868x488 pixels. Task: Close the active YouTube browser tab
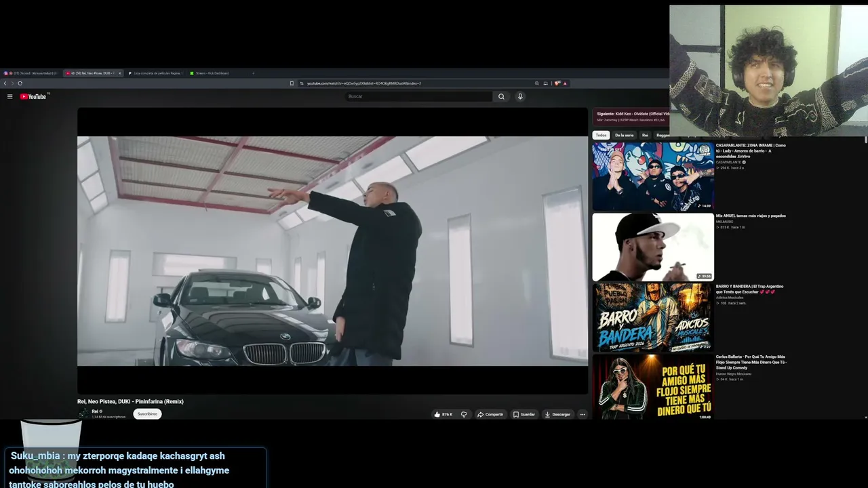click(120, 73)
